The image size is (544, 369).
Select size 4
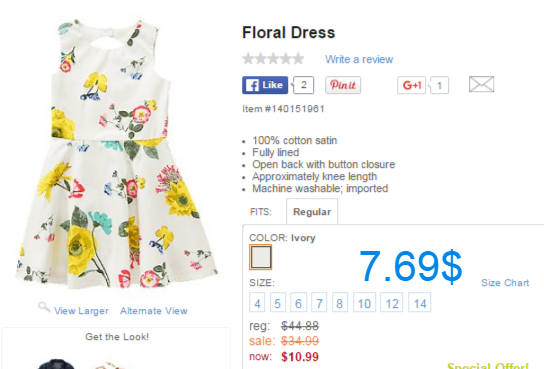pos(257,302)
